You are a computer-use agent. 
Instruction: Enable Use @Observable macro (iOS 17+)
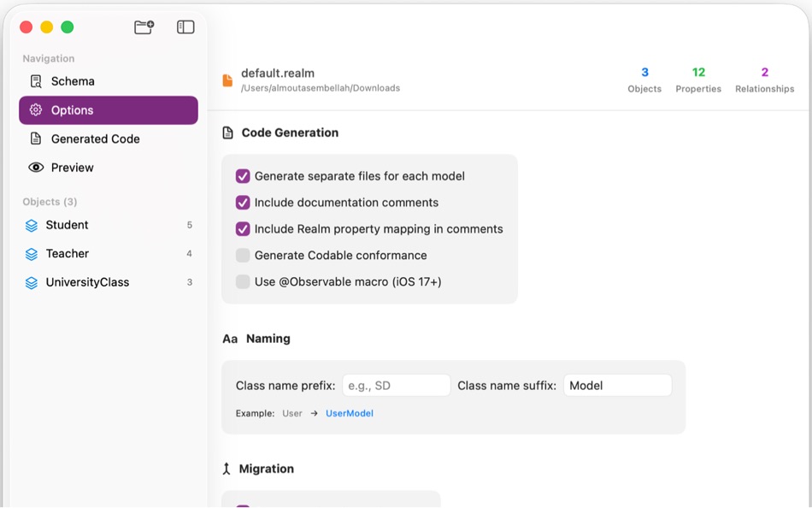(x=244, y=282)
